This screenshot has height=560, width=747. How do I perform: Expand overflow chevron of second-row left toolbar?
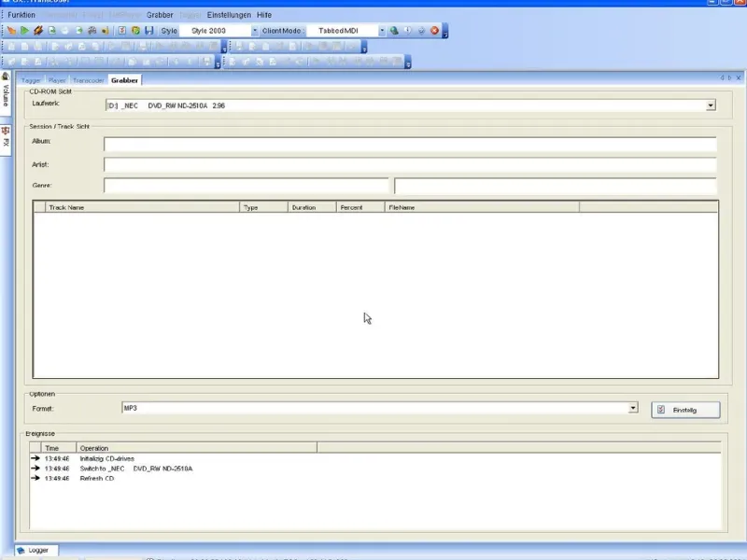pos(224,47)
